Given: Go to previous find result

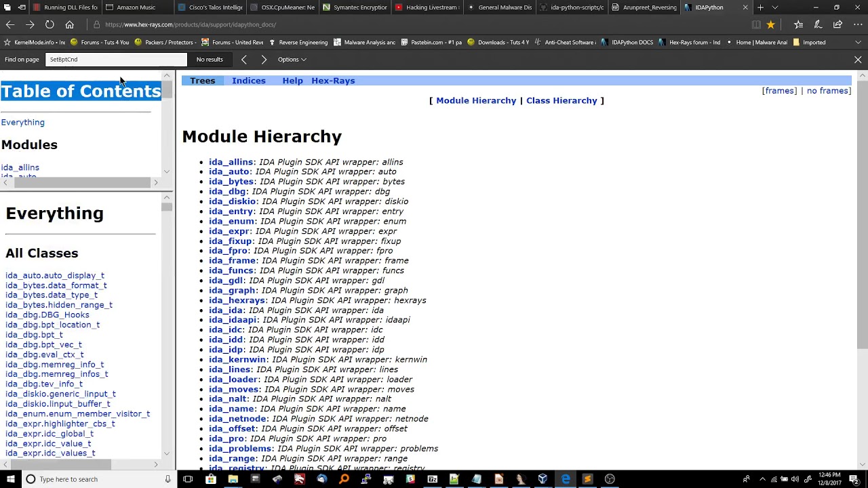Looking at the screenshot, I should (244, 60).
